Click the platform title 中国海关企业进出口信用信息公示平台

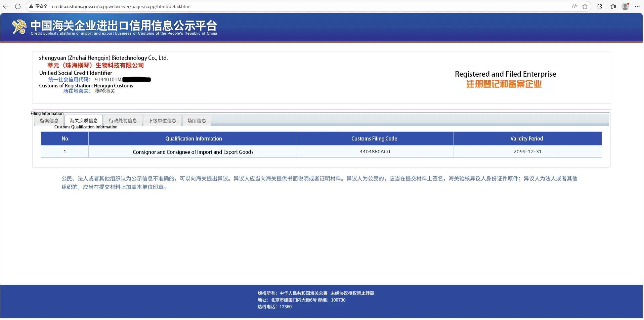coord(124,26)
